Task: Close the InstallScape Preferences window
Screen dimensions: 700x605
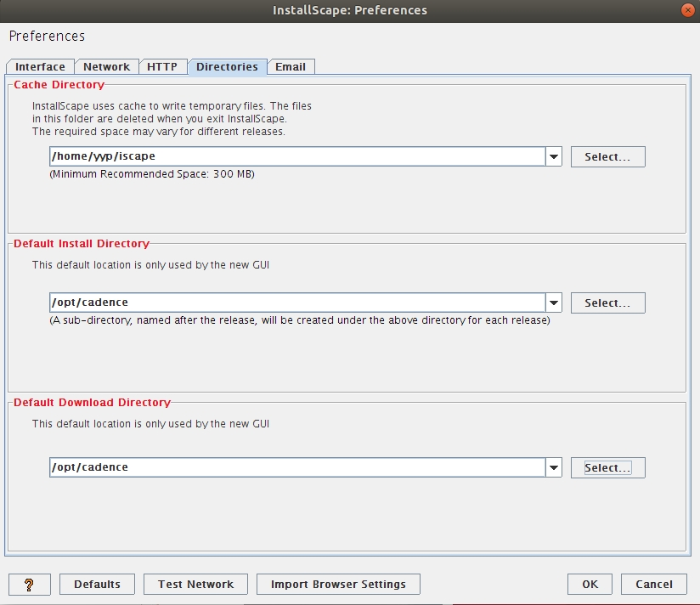Action: click(688, 10)
